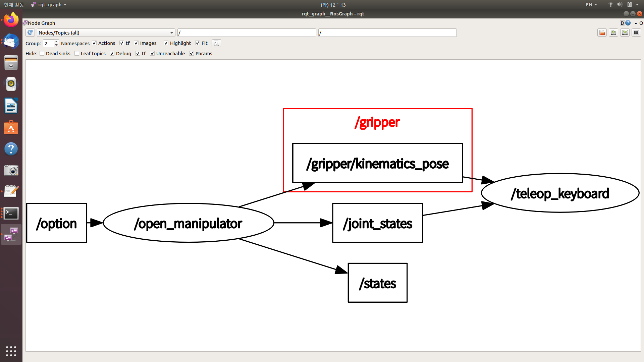
Task: Click the /open_manipulator node in graph
Action: [188, 223]
